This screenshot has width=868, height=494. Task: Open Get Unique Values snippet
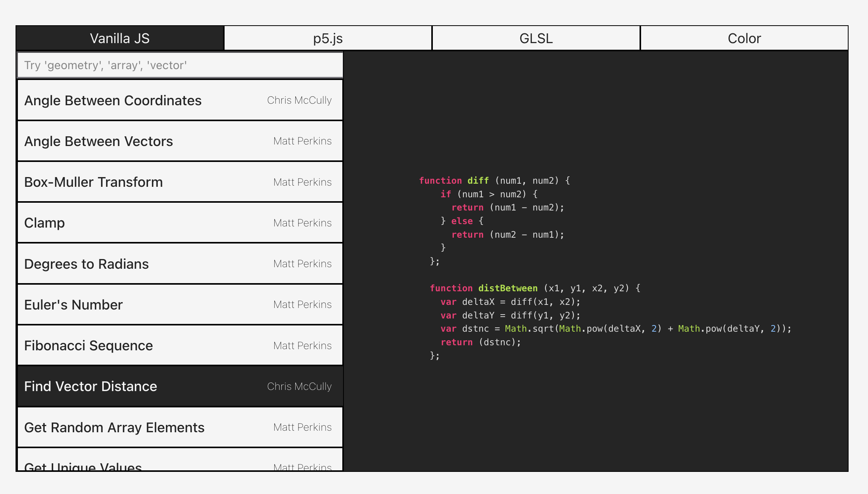(x=180, y=460)
